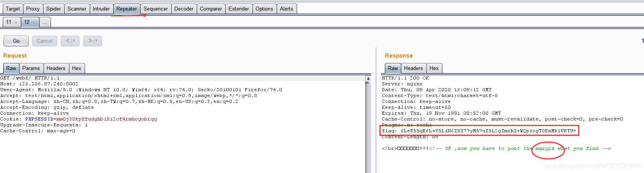Close Repeater sub-tab 11
This screenshot has height=173, width=644.
16,23
